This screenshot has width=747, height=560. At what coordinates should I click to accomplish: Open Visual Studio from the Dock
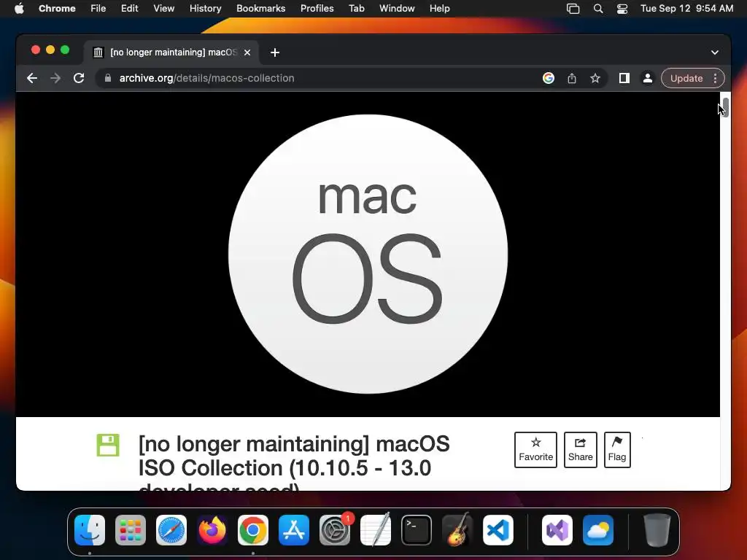557,530
